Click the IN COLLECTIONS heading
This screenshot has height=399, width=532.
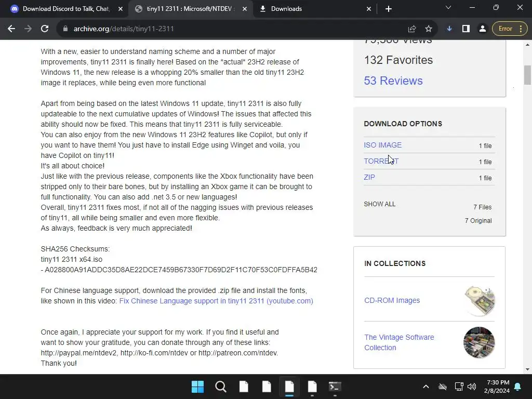395,263
